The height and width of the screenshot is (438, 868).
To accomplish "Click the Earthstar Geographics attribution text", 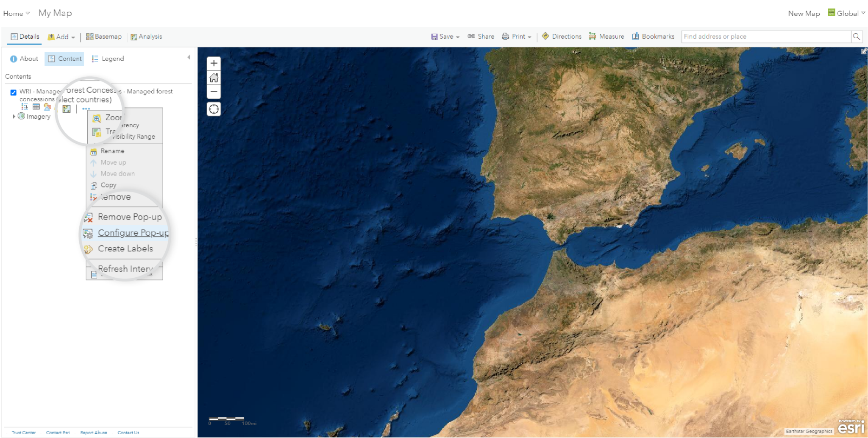I will (809, 431).
